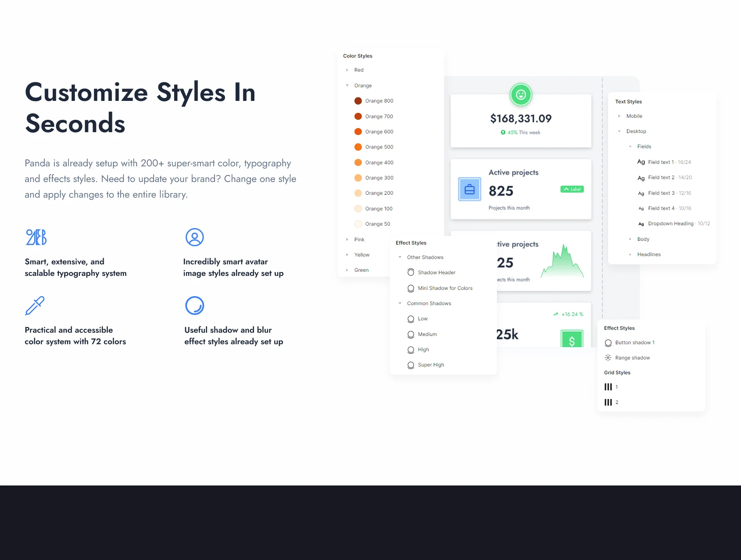Collapse the Desktop text styles group
This screenshot has width=741, height=560.
pos(619,131)
